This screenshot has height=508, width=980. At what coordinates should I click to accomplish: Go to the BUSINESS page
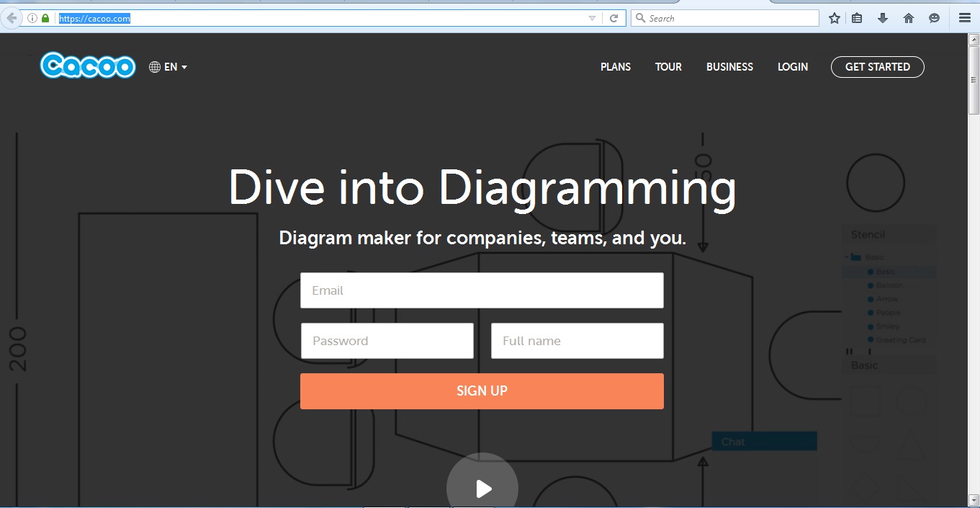729,67
